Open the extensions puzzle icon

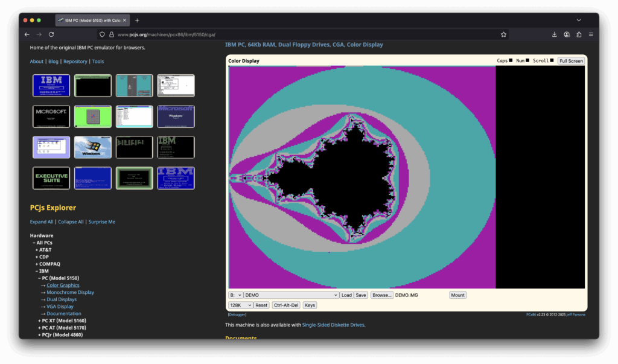coord(579,34)
